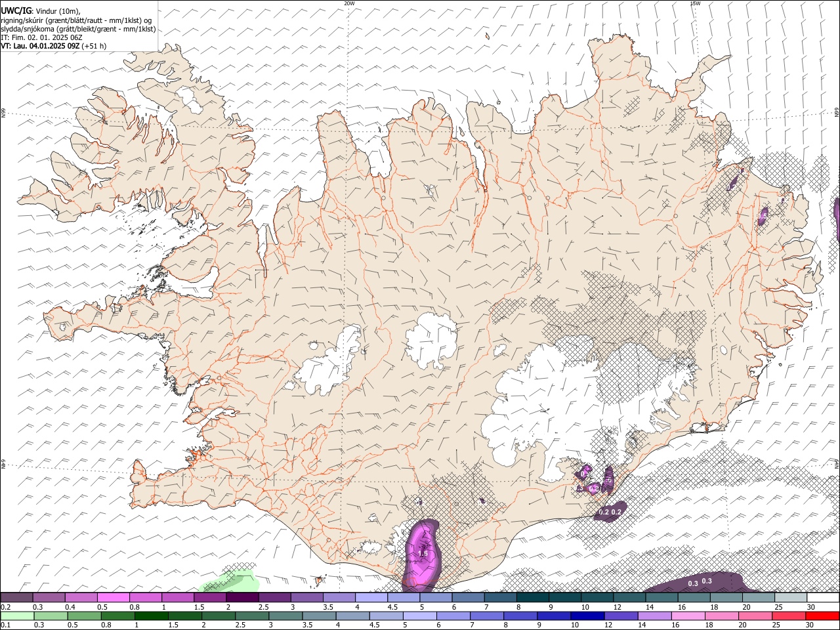Click lower legend deep blue swatch starting at 10
This screenshot has height=630, width=840.
tap(587, 616)
